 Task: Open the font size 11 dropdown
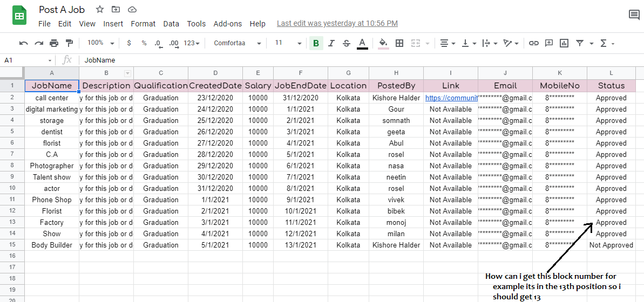click(x=288, y=43)
